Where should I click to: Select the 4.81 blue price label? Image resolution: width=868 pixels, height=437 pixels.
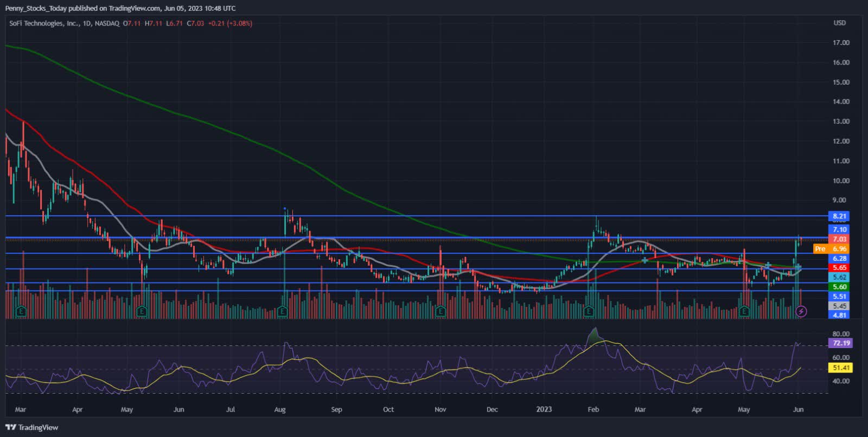tap(839, 315)
